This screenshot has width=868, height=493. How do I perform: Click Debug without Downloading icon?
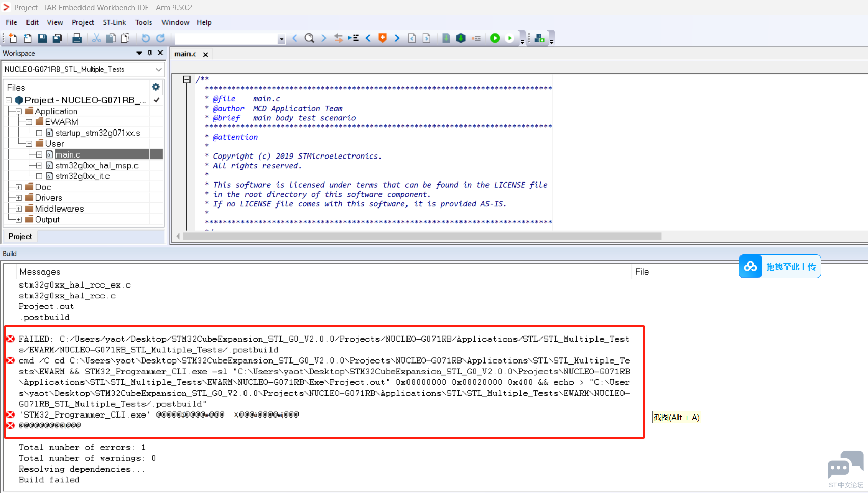tap(509, 38)
